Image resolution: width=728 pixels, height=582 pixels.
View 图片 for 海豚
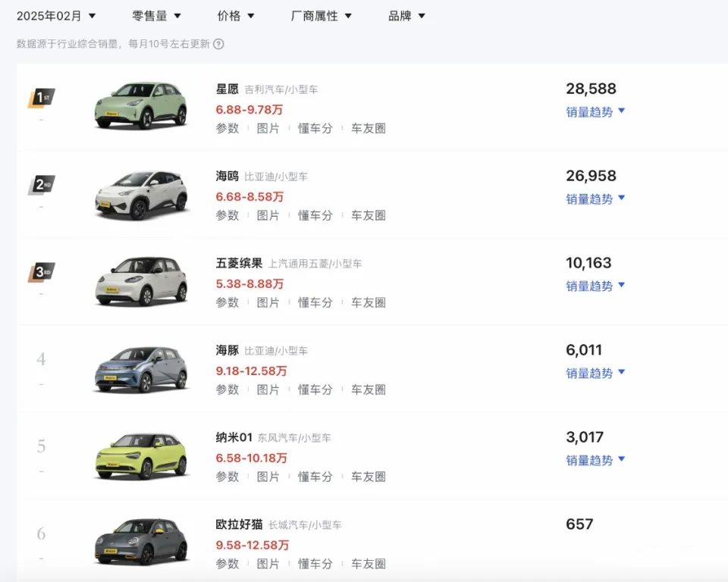click(x=268, y=390)
